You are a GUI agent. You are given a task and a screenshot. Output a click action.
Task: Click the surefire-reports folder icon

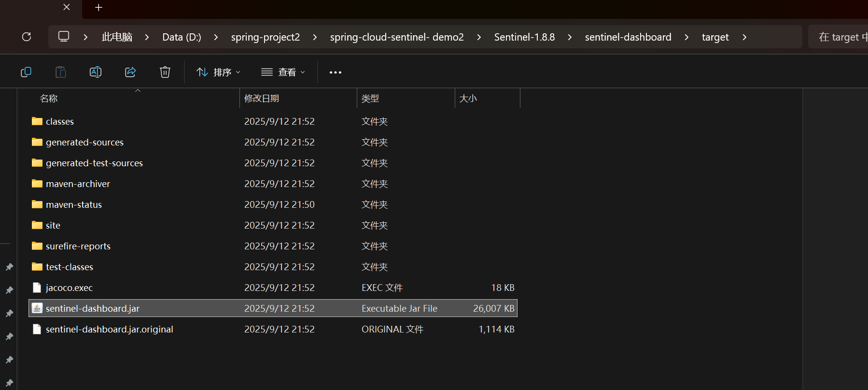37,246
